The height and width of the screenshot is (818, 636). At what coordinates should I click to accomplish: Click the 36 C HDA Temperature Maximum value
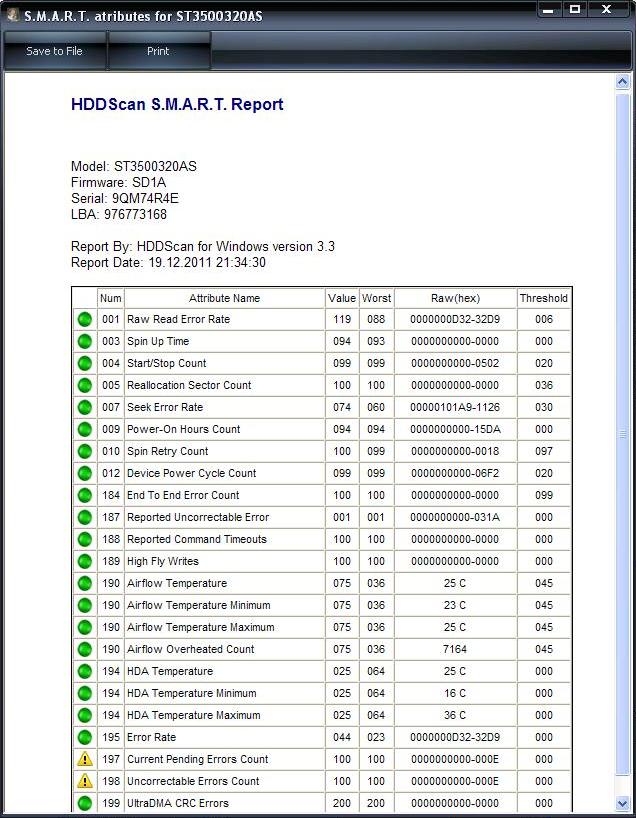[x=455, y=715]
